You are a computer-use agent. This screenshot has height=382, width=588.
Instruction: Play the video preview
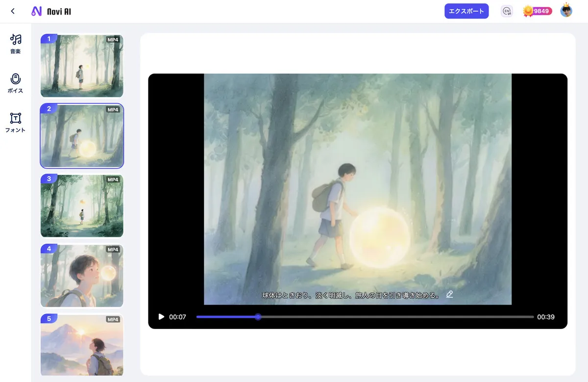click(x=161, y=317)
